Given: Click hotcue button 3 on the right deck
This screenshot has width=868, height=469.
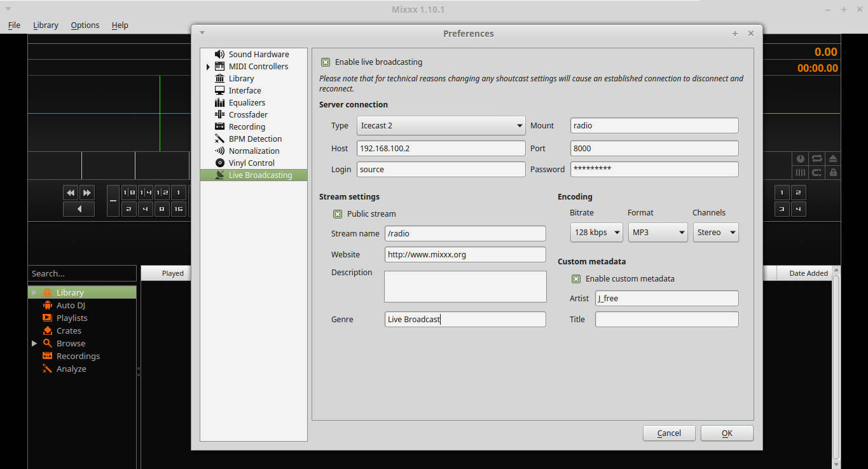Looking at the screenshot, I should pos(782,209).
